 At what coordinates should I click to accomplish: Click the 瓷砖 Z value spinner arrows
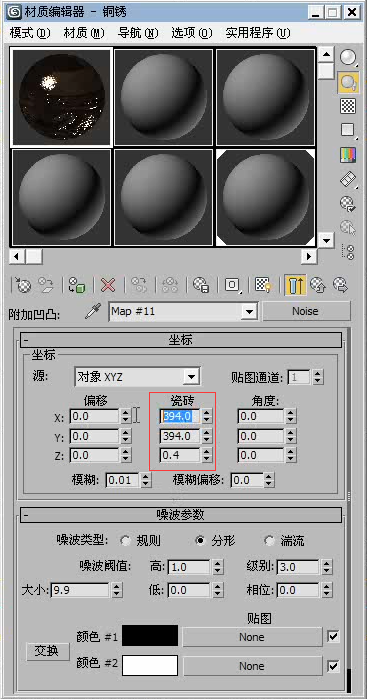(206, 456)
